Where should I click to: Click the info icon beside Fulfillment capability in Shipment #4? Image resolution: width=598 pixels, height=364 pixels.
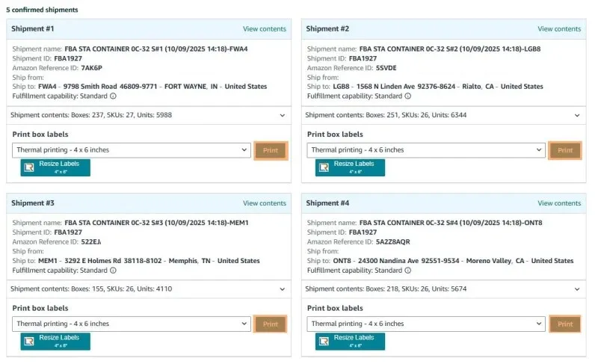(x=408, y=271)
